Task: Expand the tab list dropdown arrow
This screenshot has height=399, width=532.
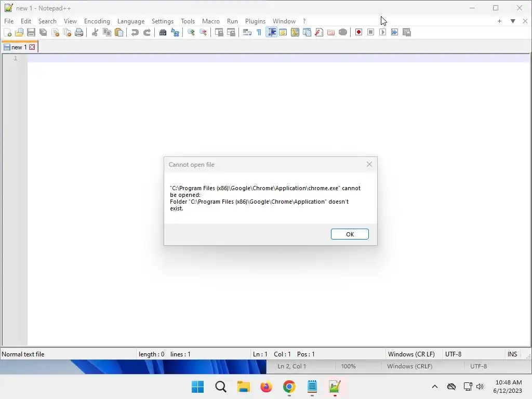Action: (513, 21)
